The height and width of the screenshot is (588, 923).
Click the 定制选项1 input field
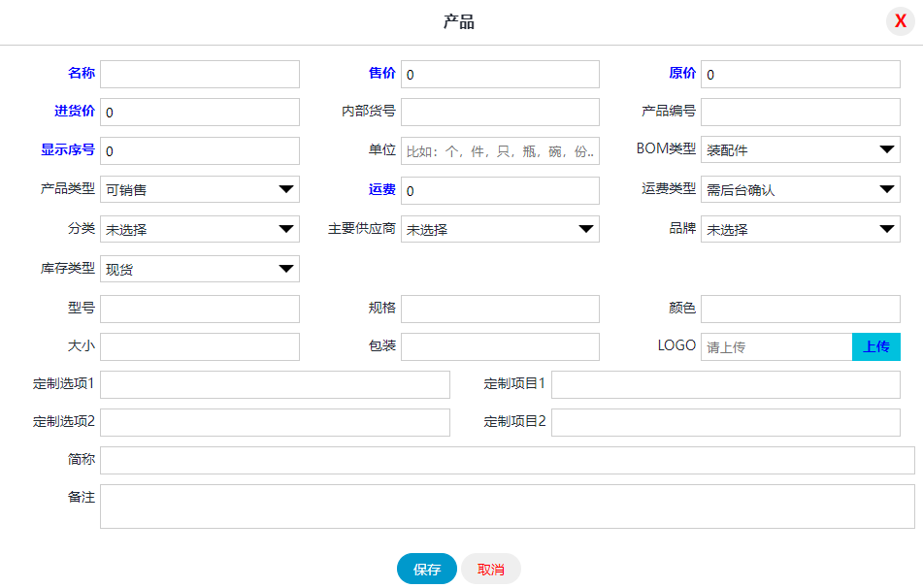click(x=275, y=384)
